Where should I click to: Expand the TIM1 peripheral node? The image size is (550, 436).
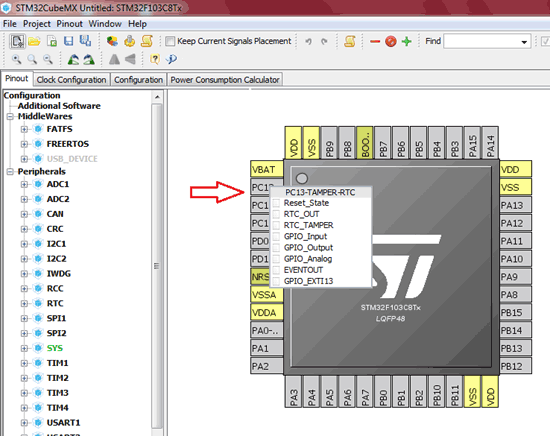(x=24, y=363)
